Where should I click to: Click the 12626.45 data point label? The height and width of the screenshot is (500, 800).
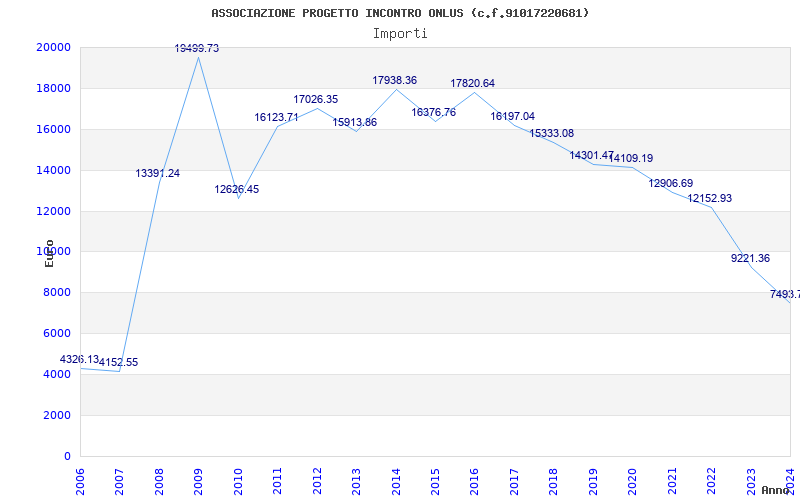pyautogui.click(x=237, y=189)
